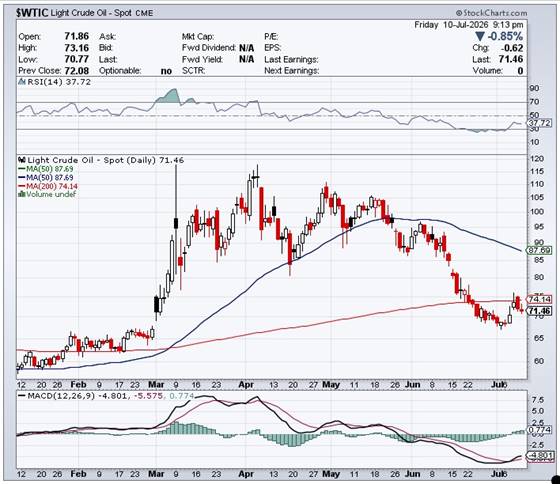Click the 7.5 label on the MACD axis
The width and height of the screenshot is (560, 484).
[x=538, y=400]
